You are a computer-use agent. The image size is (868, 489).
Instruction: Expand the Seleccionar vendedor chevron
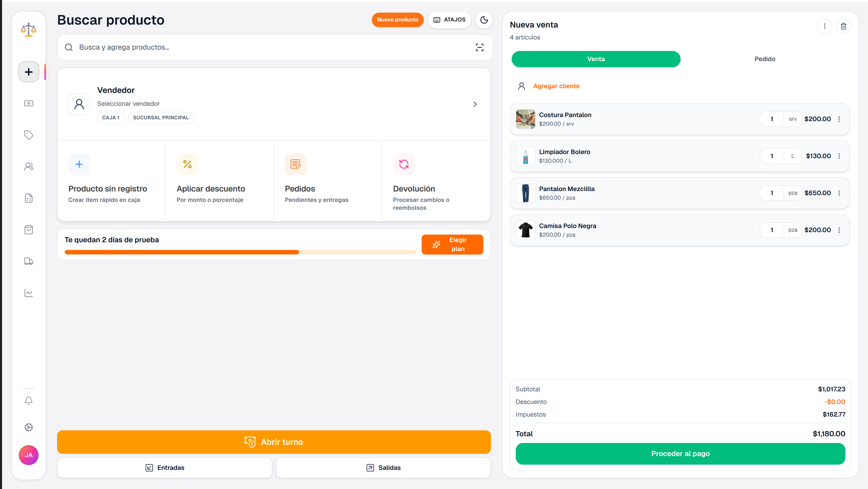coord(475,104)
